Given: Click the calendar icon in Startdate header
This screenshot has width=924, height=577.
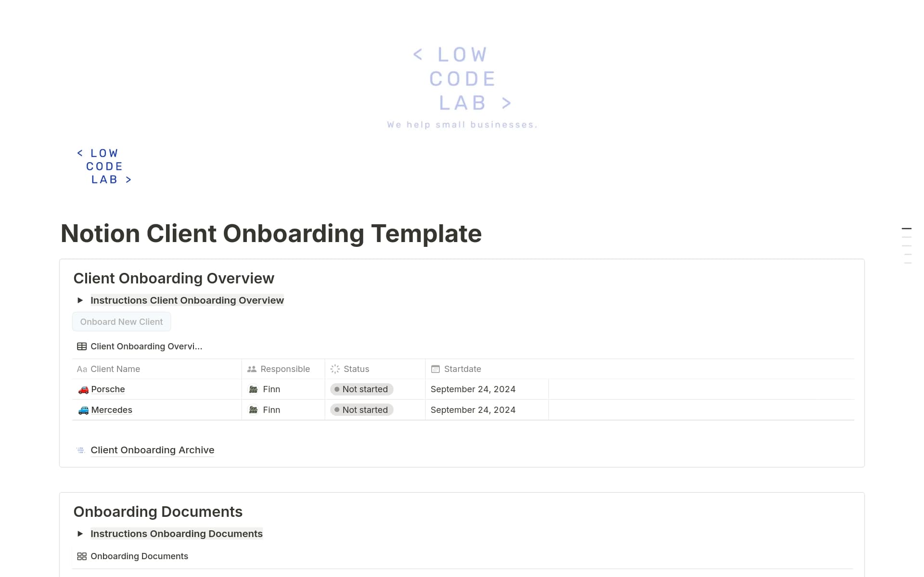Looking at the screenshot, I should tap(436, 369).
